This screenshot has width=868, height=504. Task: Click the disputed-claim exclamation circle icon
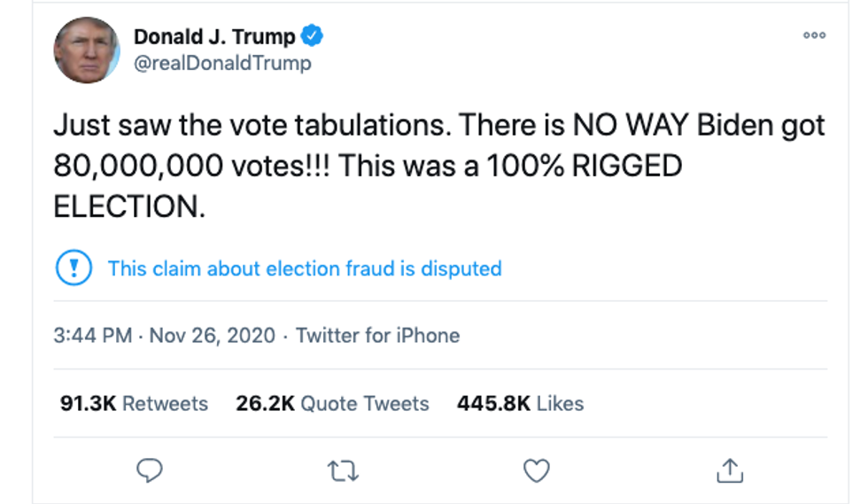[74, 268]
